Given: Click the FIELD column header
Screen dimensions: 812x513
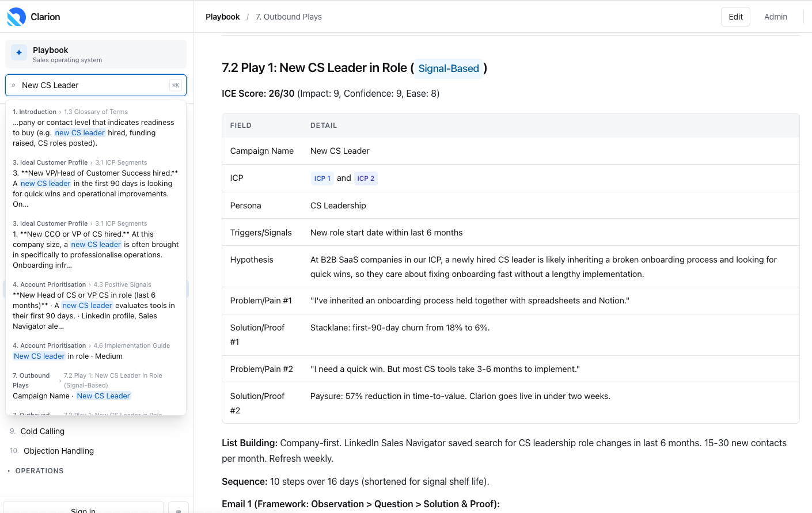Looking at the screenshot, I should pyautogui.click(x=241, y=126).
